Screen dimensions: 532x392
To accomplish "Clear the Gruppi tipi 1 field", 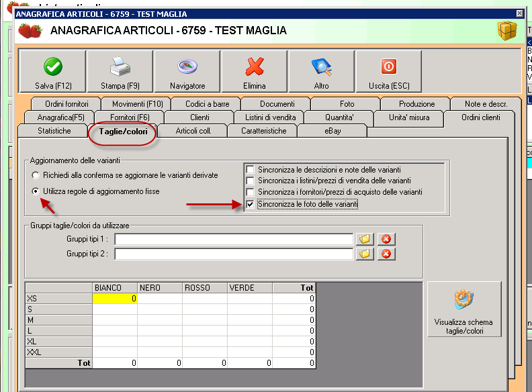I will [x=386, y=239].
